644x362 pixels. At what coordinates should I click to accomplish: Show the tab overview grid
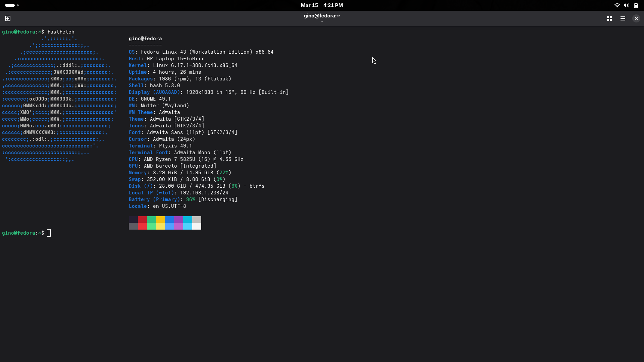coord(609,18)
